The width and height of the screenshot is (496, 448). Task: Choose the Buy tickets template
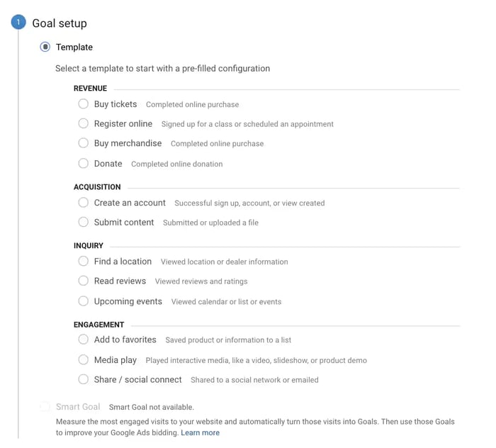click(84, 104)
